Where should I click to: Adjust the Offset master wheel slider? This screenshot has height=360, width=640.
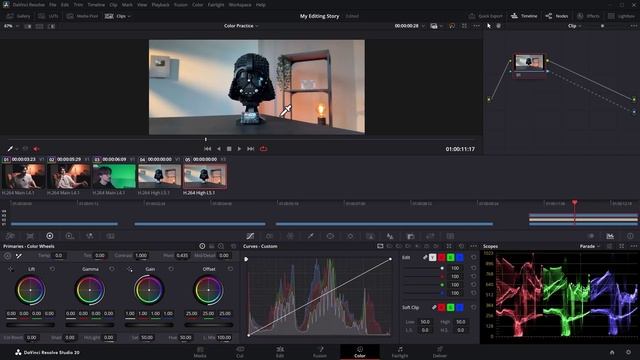point(209,325)
